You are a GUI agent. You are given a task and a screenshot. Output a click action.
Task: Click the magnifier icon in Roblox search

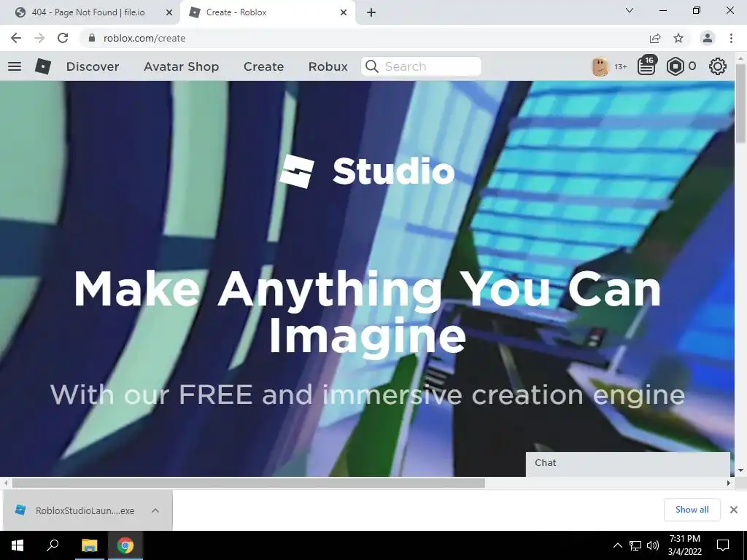[x=371, y=66]
